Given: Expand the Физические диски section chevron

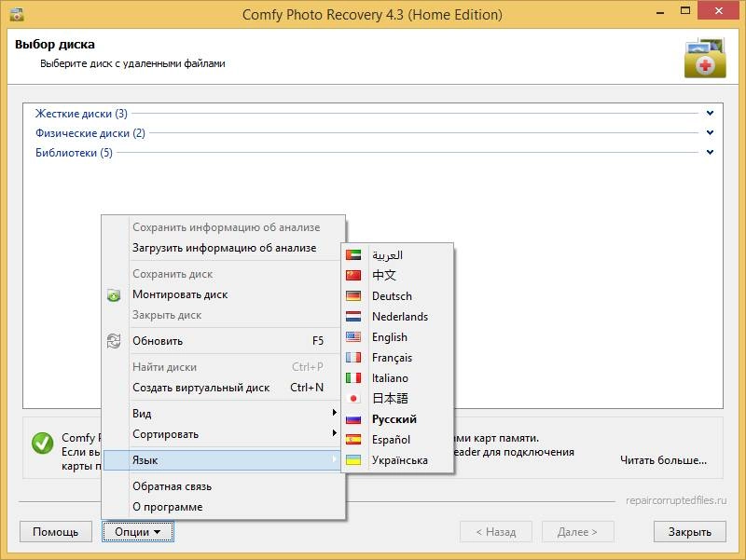Looking at the screenshot, I should pos(710,132).
